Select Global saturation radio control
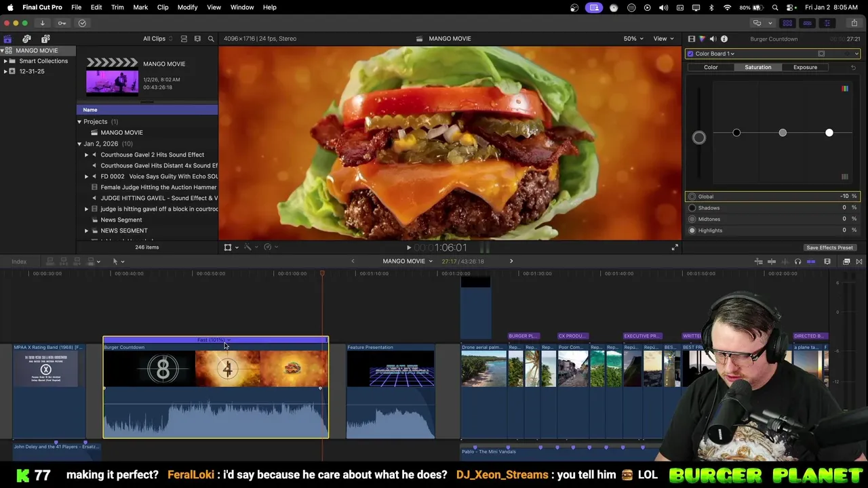The height and width of the screenshot is (488, 868). click(692, 197)
